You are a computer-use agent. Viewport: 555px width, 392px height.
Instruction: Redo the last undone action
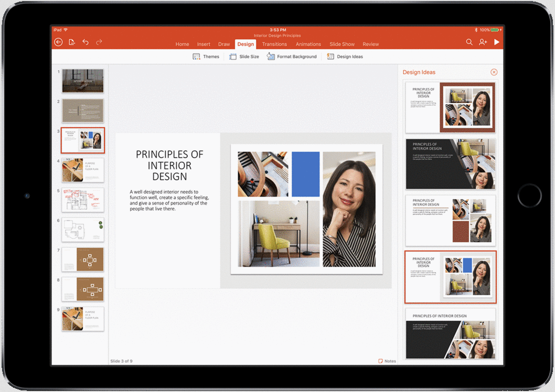point(99,42)
